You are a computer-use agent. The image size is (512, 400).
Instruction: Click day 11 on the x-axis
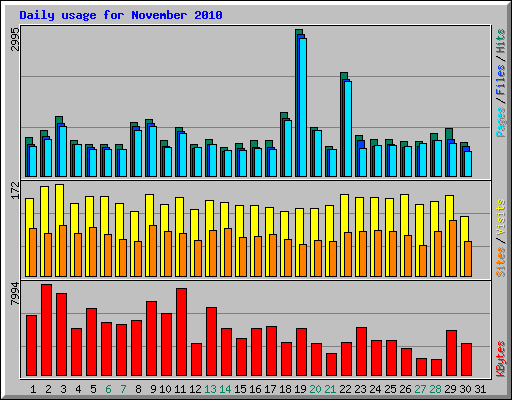click(180, 389)
